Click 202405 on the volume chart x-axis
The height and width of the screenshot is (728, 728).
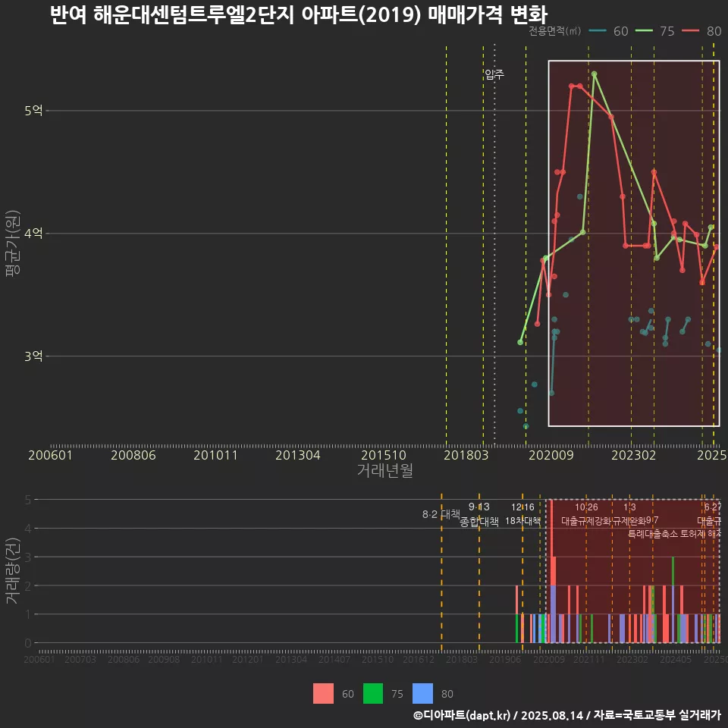pos(676,659)
